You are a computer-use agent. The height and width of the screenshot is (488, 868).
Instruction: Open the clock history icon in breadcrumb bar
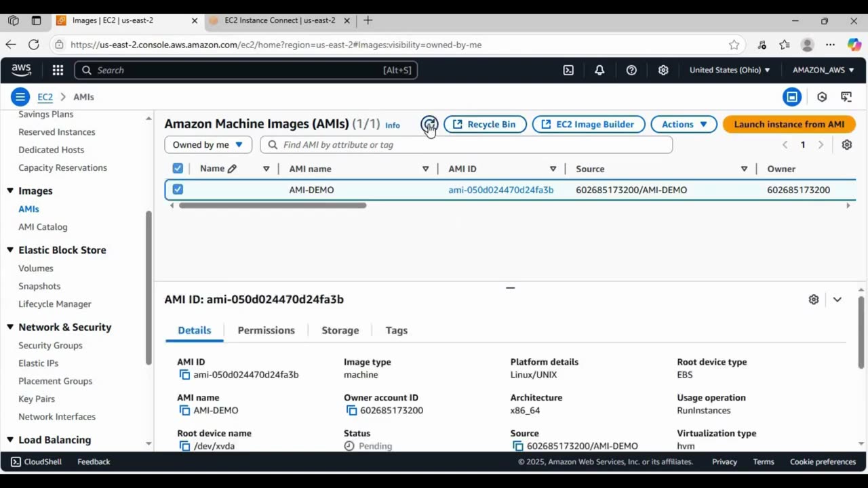click(x=822, y=97)
